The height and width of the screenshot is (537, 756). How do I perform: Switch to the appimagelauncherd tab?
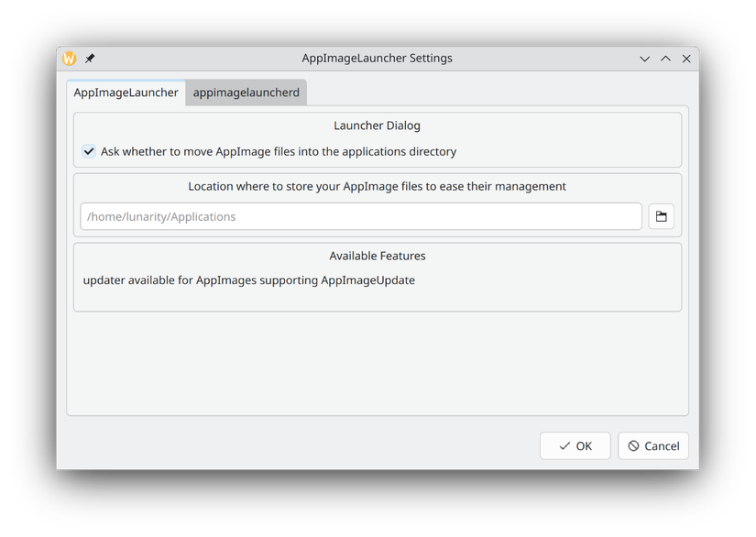point(246,93)
